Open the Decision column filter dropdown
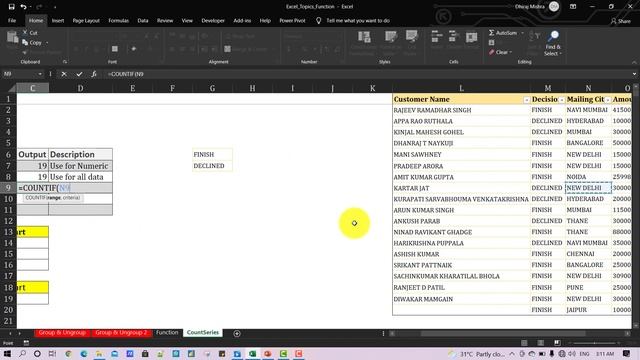 [562, 100]
